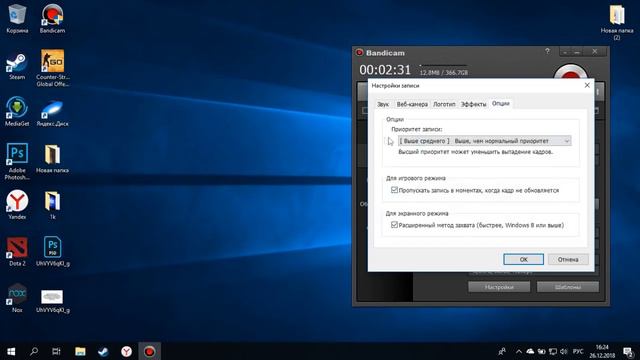Toggle Пропускать запись checkbox for game mode

click(x=394, y=190)
